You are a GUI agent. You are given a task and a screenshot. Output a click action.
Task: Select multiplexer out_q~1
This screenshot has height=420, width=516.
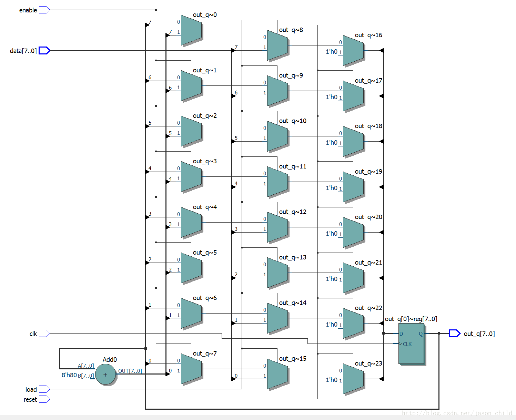[191, 86]
